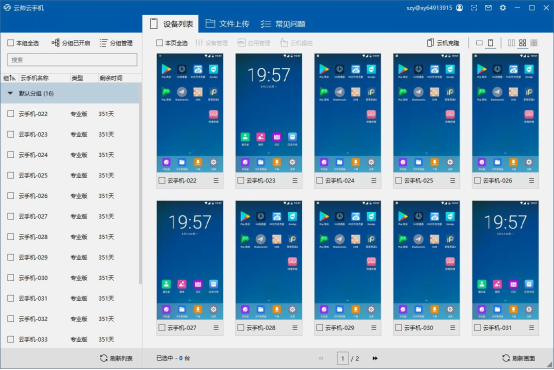This screenshot has height=370, width=554.
Task: Open 云机操作 in the toolbar
Action: pos(296,43)
